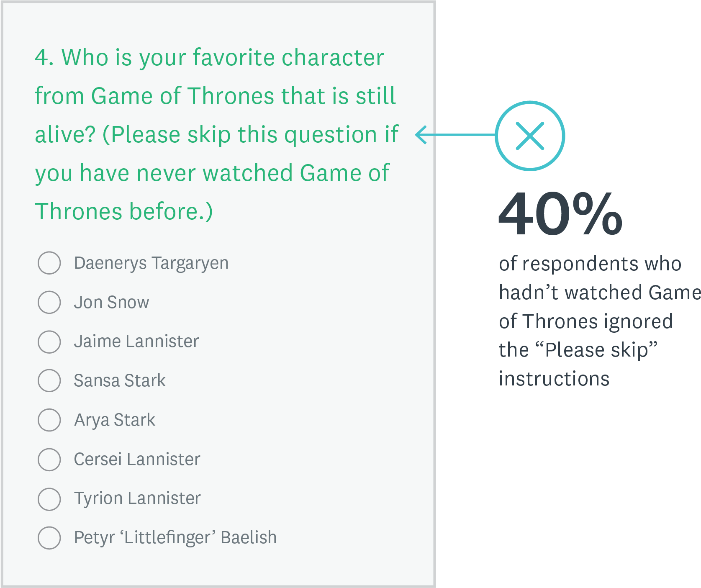Click the 'Jaime Lannister' answer label

[136, 342]
